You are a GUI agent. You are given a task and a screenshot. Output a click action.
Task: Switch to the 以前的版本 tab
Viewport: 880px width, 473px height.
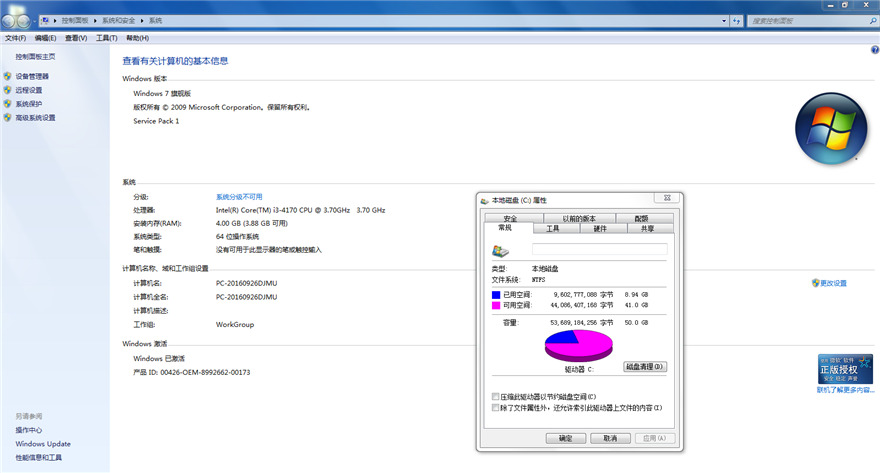click(579, 218)
